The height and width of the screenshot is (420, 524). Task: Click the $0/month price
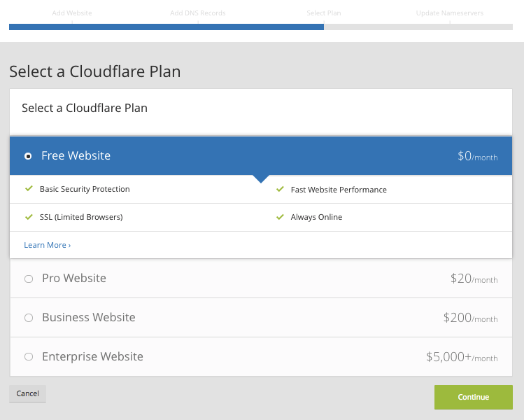point(478,156)
